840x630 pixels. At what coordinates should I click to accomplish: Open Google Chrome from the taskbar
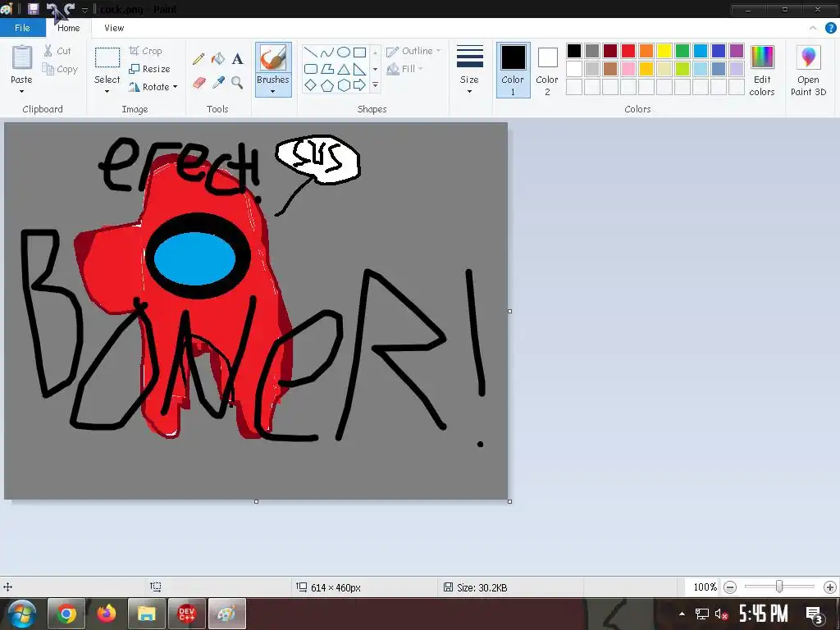66,614
